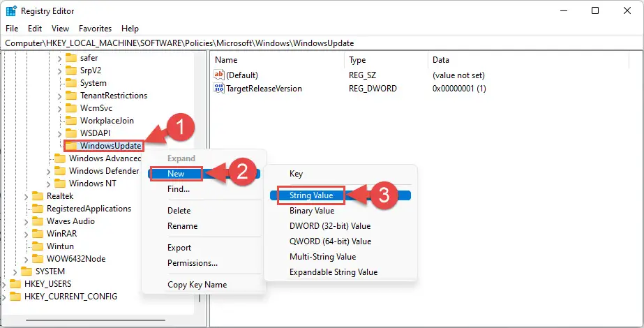Click the SrpV2 key folder icon

pyautogui.click(x=71, y=70)
